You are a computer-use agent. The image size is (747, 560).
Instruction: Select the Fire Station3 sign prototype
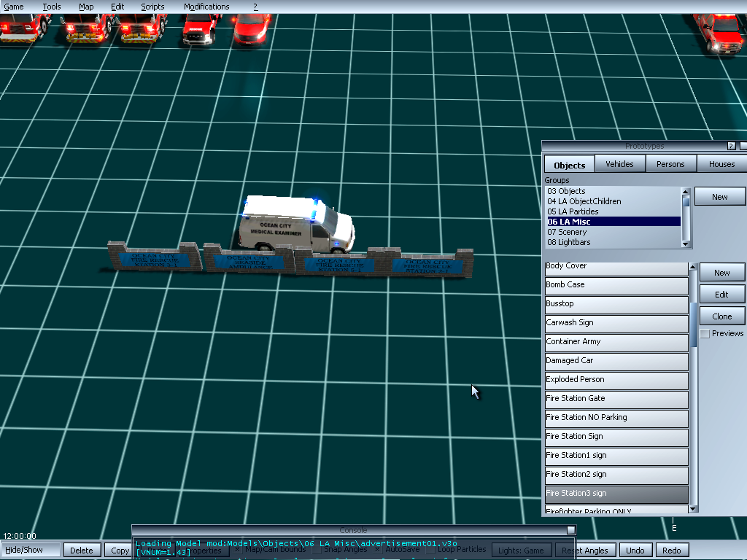[x=616, y=494]
